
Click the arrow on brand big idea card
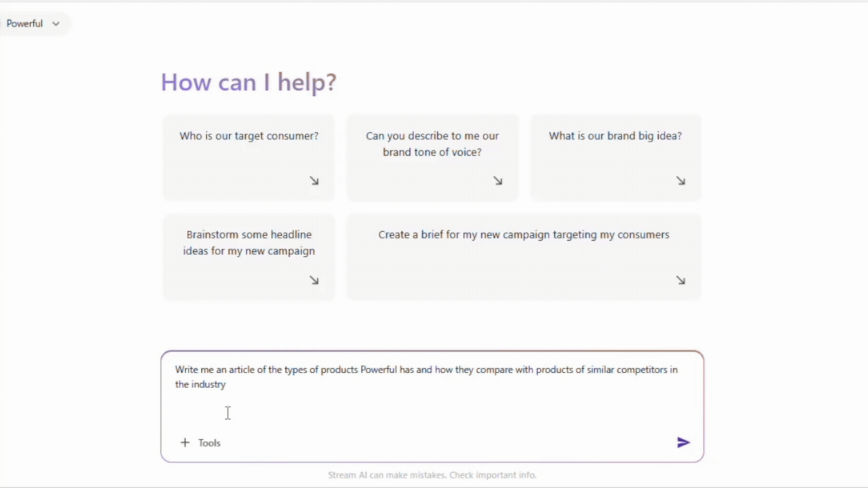(x=681, y=181)
